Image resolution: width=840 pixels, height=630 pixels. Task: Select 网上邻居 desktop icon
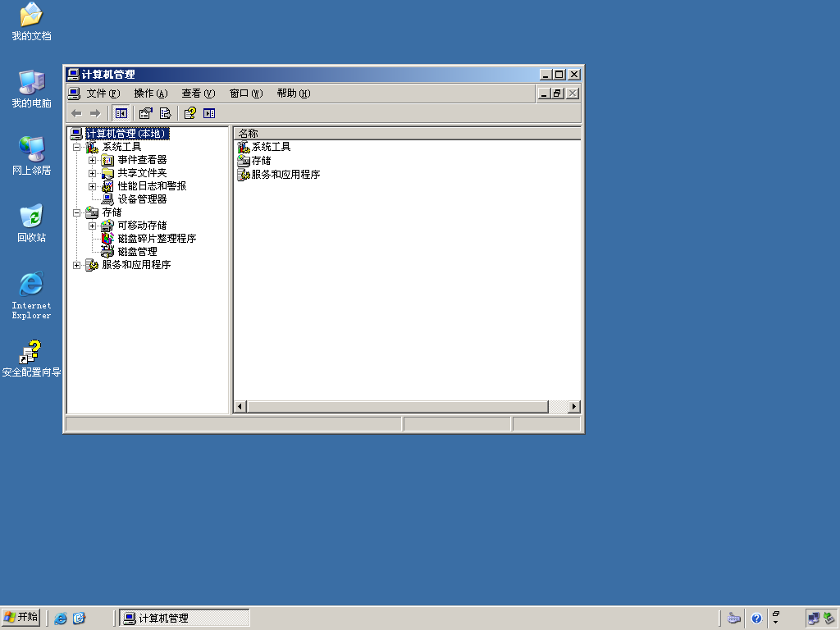tap(31, 156)
